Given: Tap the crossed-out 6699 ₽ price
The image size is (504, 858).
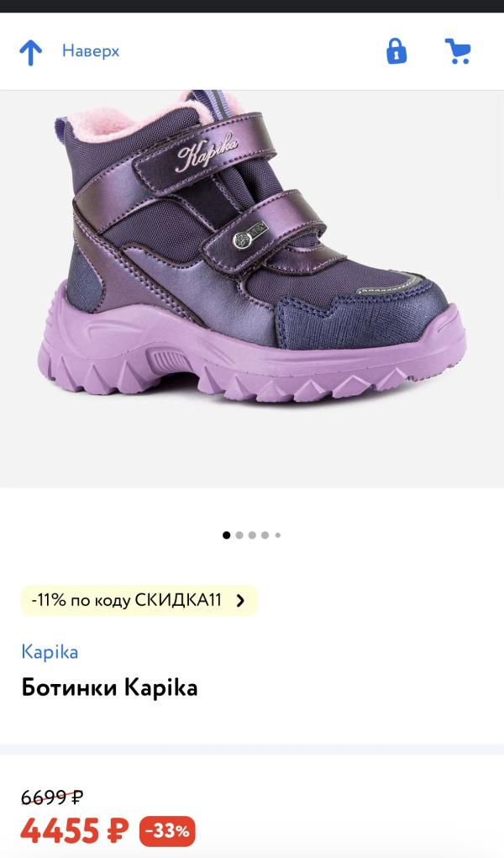Looking at the screenshot, I should point(52,797).
